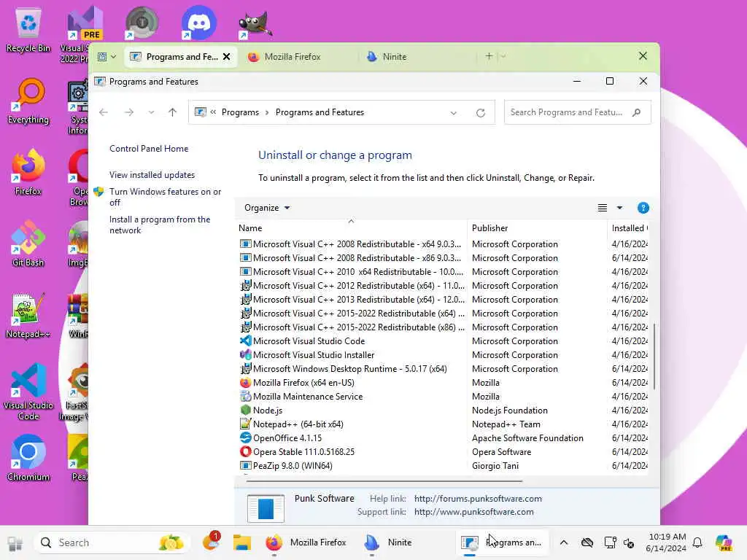Launch Firefox from the desktop
The image size is (747, 560).
[28, 172]
